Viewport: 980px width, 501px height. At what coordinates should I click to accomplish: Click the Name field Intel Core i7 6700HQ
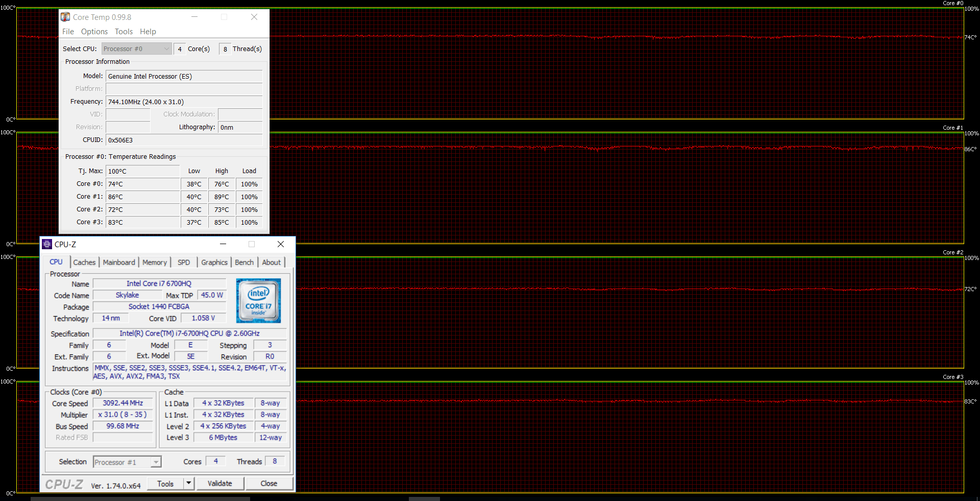pos(159,283)
